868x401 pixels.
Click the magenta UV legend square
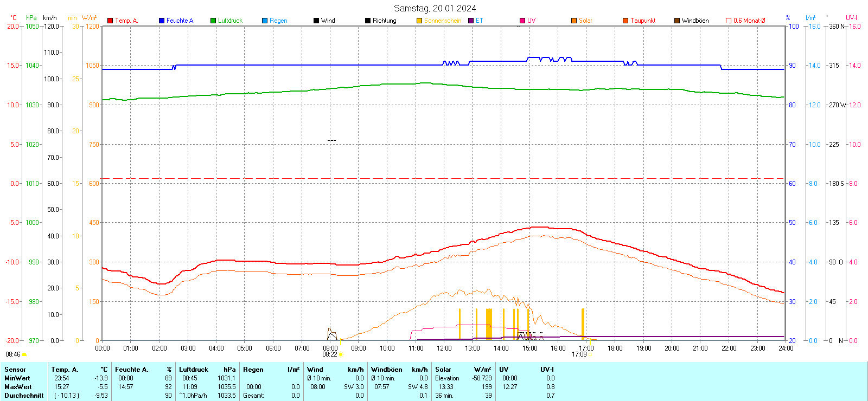coord(522,21)
